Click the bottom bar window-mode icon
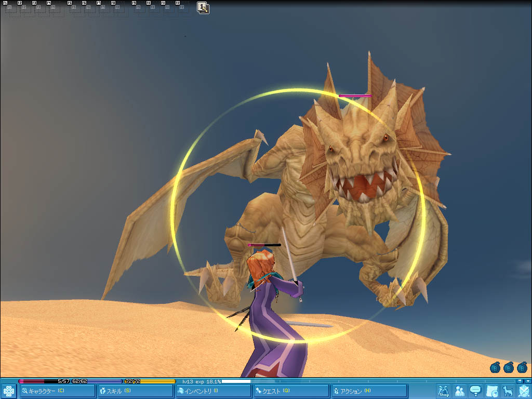Image resolution: width=532 pixels, height=399 pixels. (521, 381)
